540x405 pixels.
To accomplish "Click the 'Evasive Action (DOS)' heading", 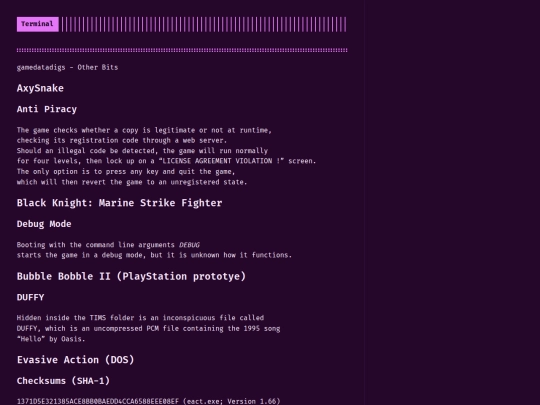I will [75, 360].
